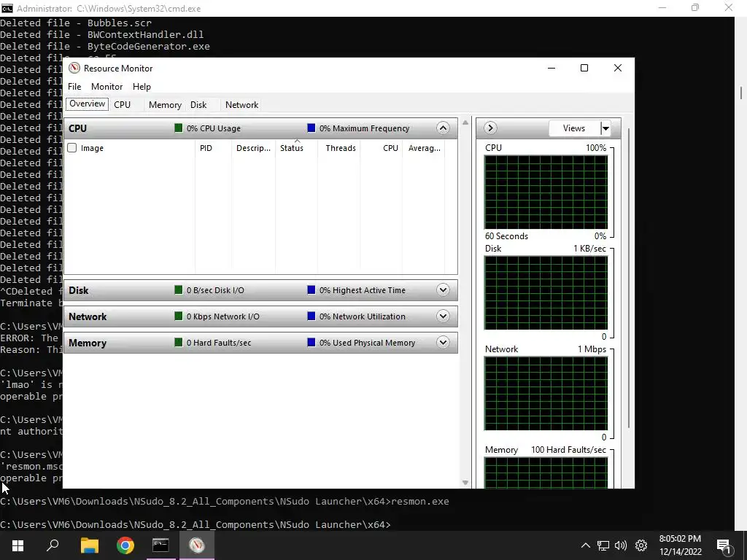Viewport: 747px width, 560px height.
Task: Hide the graphs pane with arrow button
Action: (490, 128)
